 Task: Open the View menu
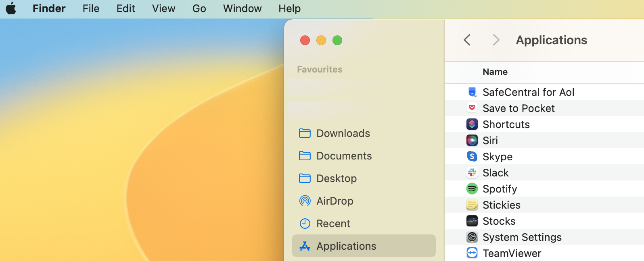pos(163,8)
